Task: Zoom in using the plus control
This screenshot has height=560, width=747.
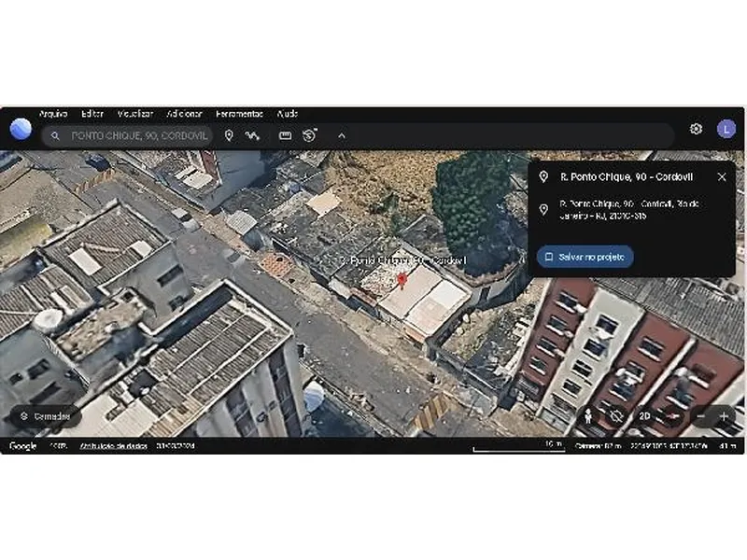Action: coord(724,415)
